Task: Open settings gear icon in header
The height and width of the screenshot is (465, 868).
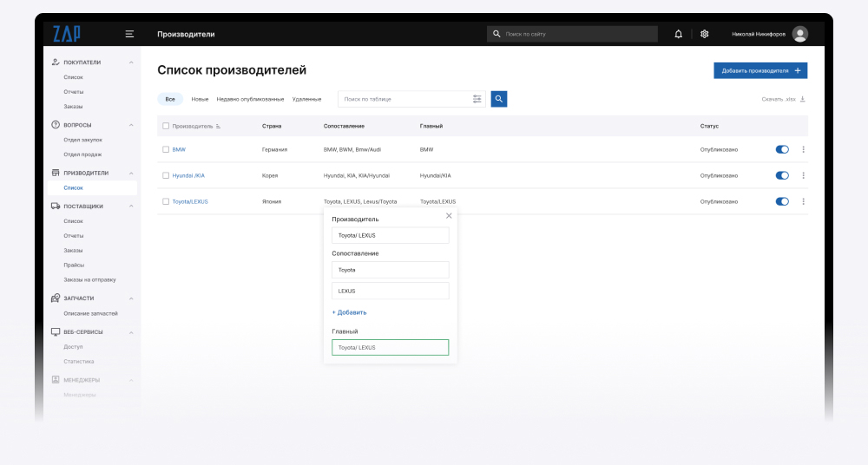Action: click(x=704, y=34)
